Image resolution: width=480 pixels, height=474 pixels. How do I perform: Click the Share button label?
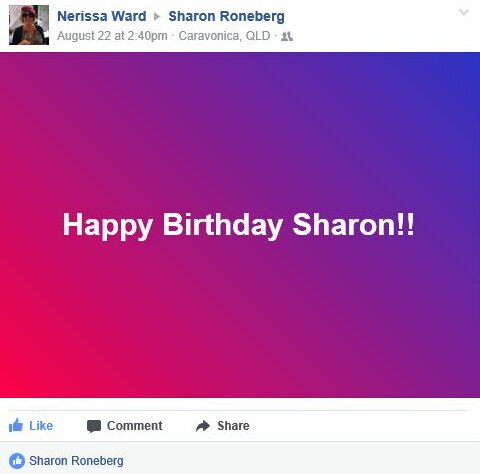pos(233,426)
